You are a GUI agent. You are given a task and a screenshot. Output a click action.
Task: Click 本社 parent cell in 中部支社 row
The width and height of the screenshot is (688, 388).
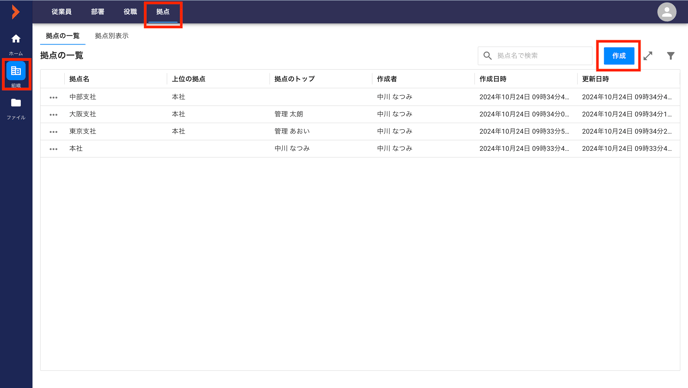[x=179, y=97]
